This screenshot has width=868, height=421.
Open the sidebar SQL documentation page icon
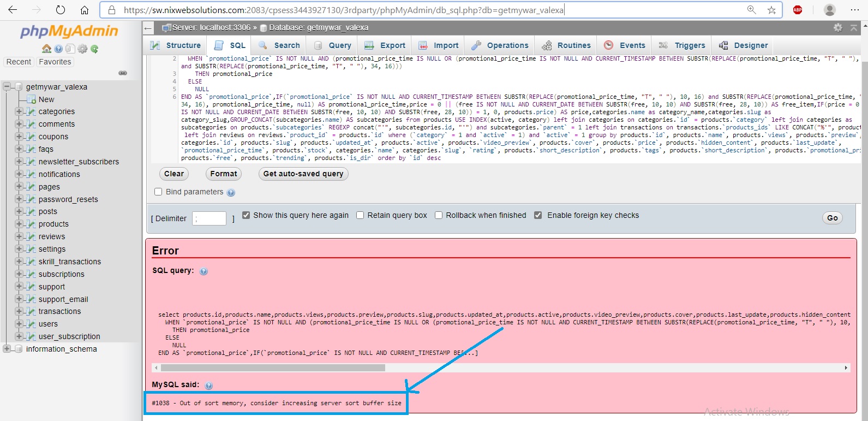tap(70, 49)
